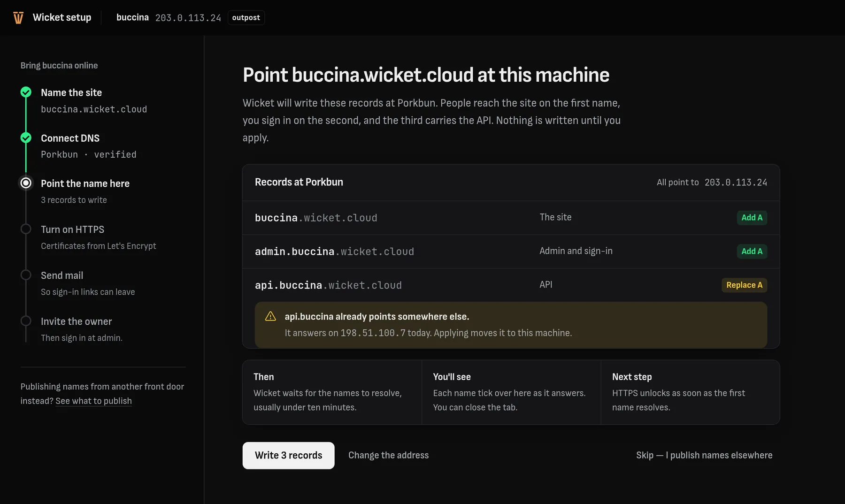This screenshot has width=845, height=504.
Task: Click the All point to 203.0.113.24 label
Action: tap(712, 182)
